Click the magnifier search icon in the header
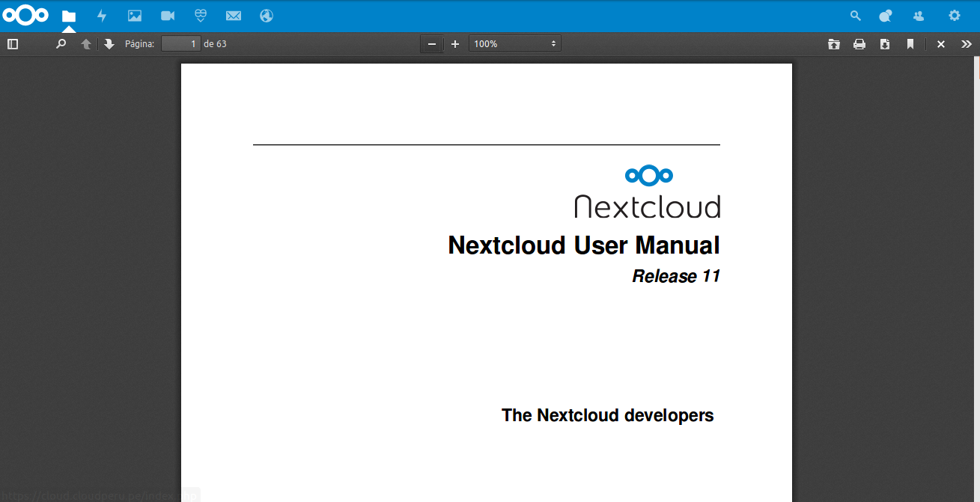Screen dimensions: 980x502 (x=855, y=16)
